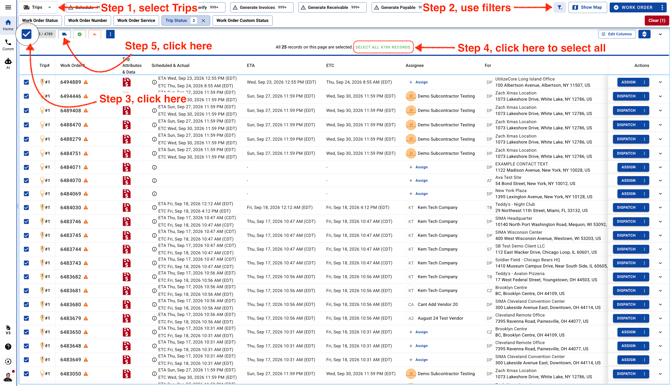Open the DISPATCH button options for 6488279
The image size is (670, 386).
644,139
